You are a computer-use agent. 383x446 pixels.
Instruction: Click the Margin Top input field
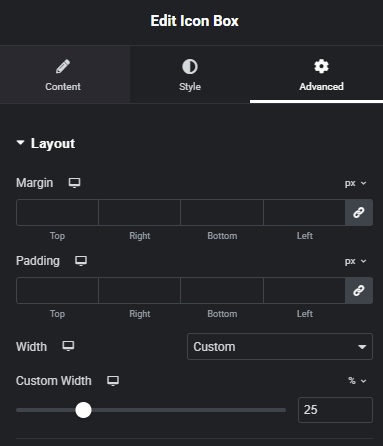(57, 212)
